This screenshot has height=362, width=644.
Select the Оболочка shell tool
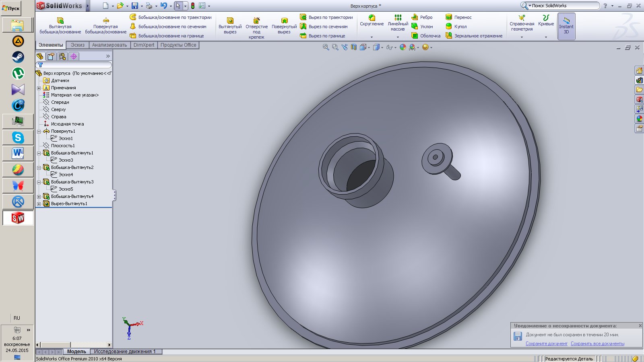click(x=426, y=36)
